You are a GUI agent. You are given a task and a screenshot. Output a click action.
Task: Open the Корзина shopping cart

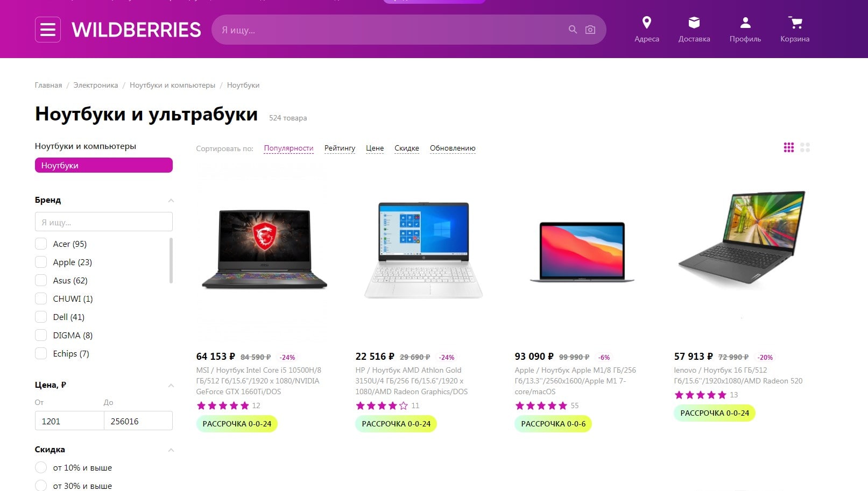tap(795, 23)
